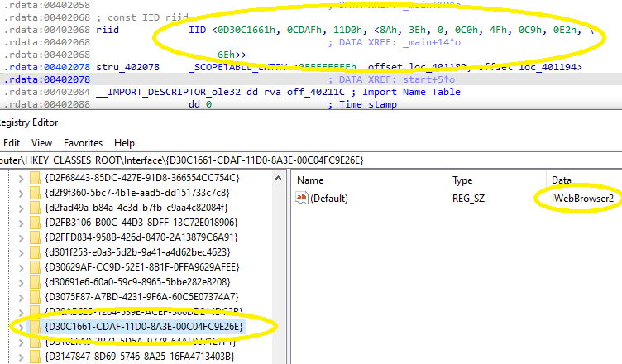Expand the {d2f9f360-5bc7-4b1e-aad5-dd151733c7c8} key
This screenshot has height=364, width=622.
(x=20, y=193)
